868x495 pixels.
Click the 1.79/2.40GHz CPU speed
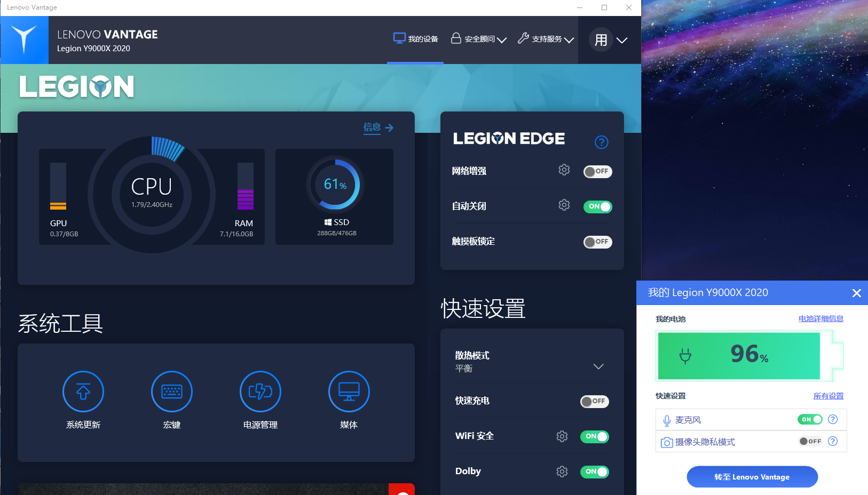coord(152,205)
